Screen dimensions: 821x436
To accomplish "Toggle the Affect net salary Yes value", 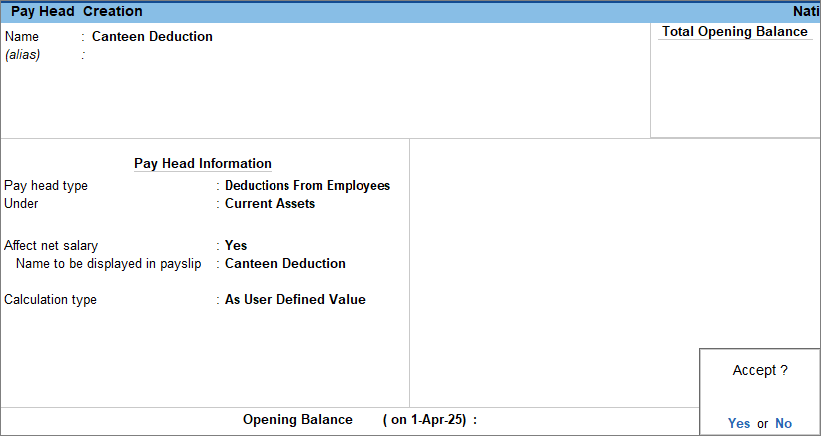I will (x=236, y=246).
